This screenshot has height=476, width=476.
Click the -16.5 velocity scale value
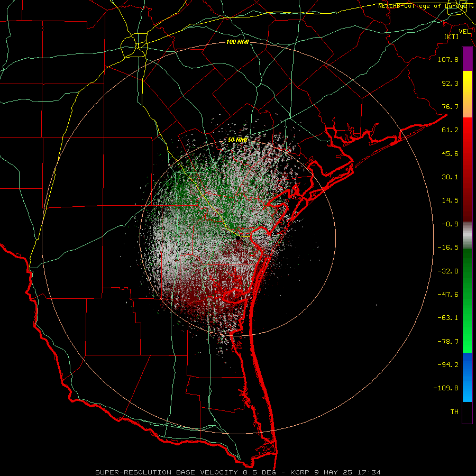click(x=448, y=248)
